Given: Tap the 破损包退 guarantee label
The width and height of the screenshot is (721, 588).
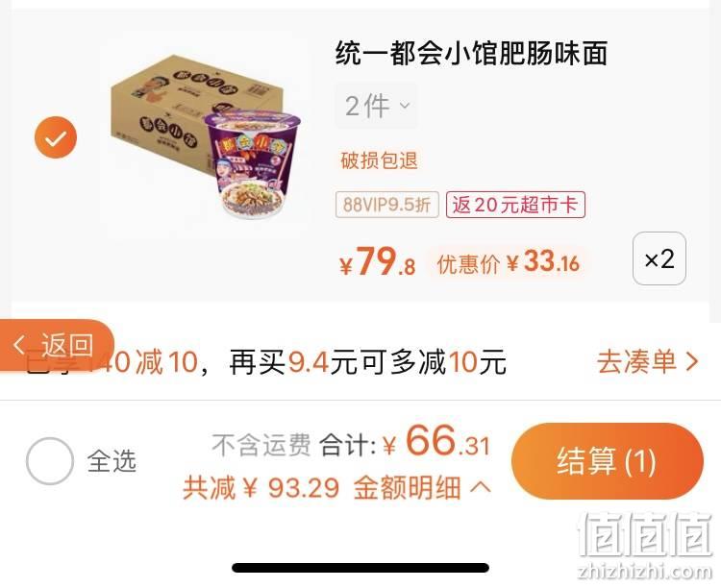Looking at the screenshot, I should click(379, 160).
